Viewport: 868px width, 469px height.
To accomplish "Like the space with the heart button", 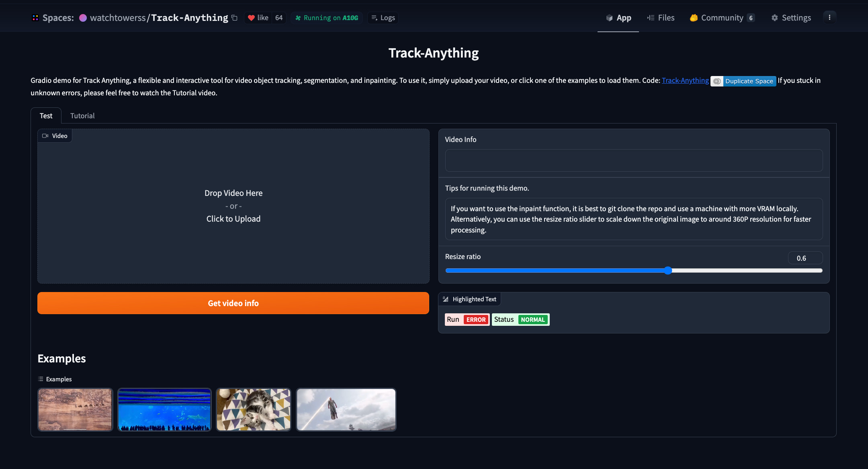I will pyautogui.click(x=258, y=18).
